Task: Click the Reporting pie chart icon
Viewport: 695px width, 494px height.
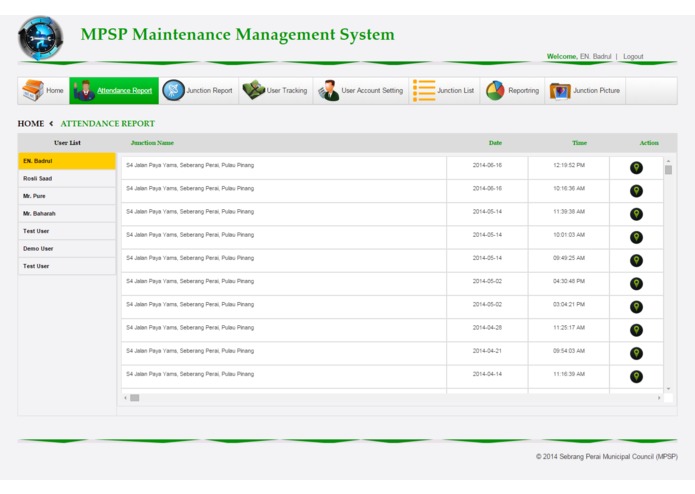Action: pos(495,90)
